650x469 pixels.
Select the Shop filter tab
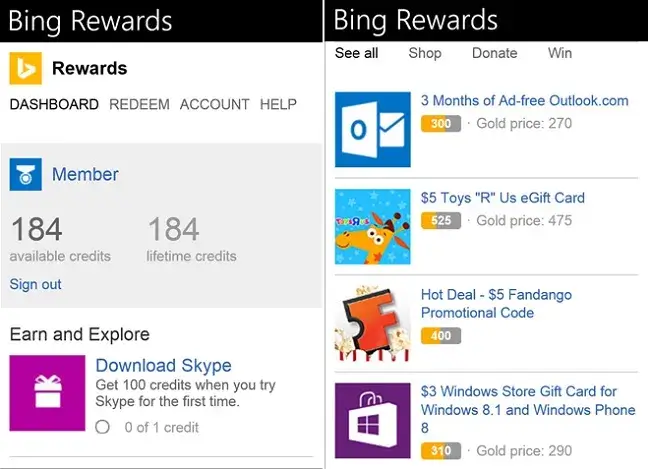point(425,53)
